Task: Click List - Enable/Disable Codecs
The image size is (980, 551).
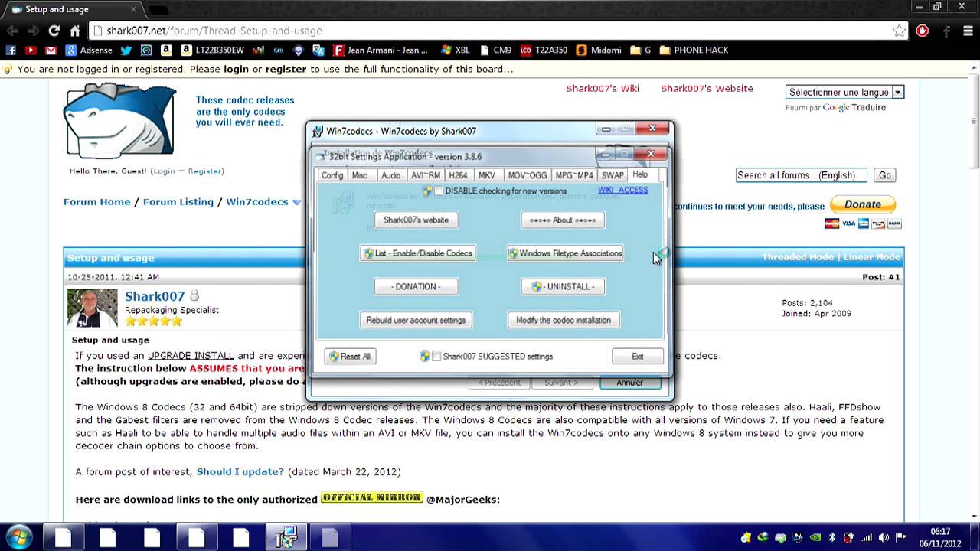Action: click(x=418, y=253)
